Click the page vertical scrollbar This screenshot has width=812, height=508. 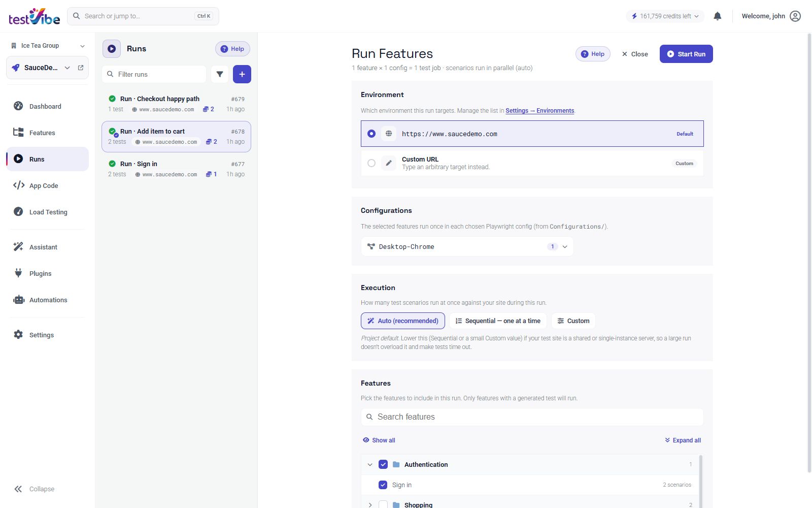click(x=809, y=252)
